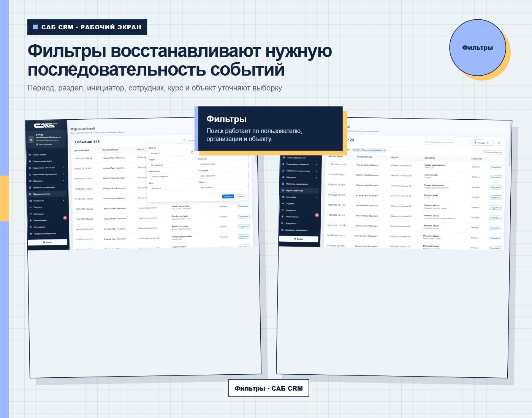Select Панель управления icon in left screenshot sidebar
The width and height of the screenshot is (532, 418).
pyautogui.click(x=30, y=161)
